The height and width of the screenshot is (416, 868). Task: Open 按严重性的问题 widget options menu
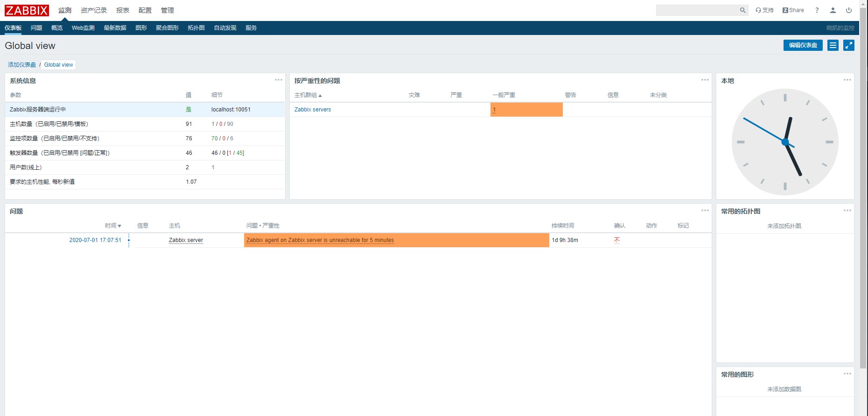(705, 80)
